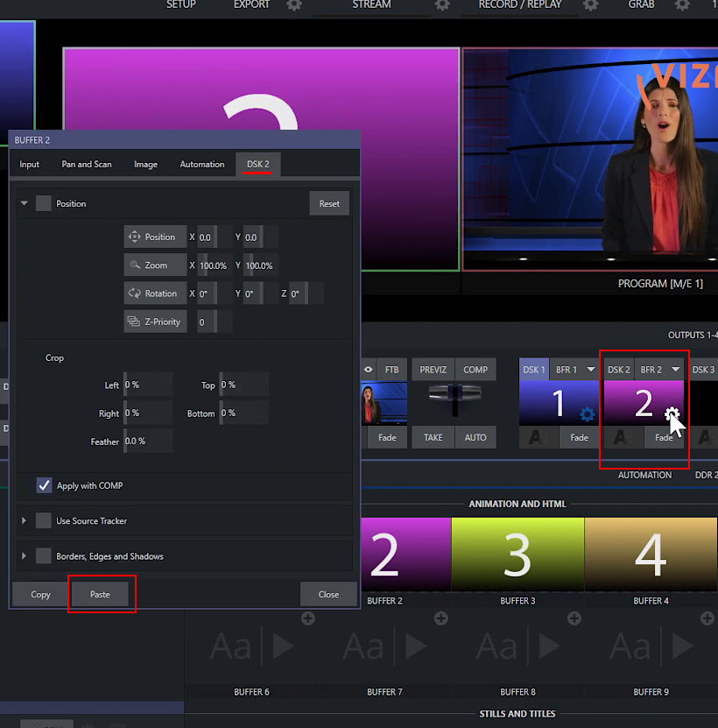718x728 pixels.
Task: Toggle the DSK 3 button
Action: [x=703, y=370]
